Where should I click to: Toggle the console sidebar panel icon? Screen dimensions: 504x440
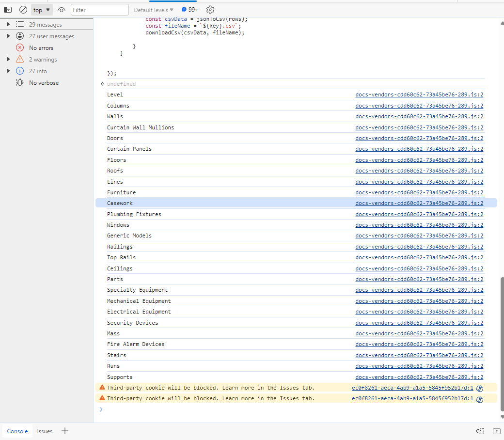[8, 10]
